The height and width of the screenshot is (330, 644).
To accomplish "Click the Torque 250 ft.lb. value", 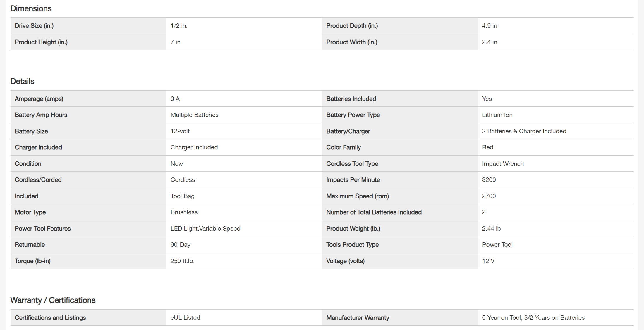I will (183, 261).
